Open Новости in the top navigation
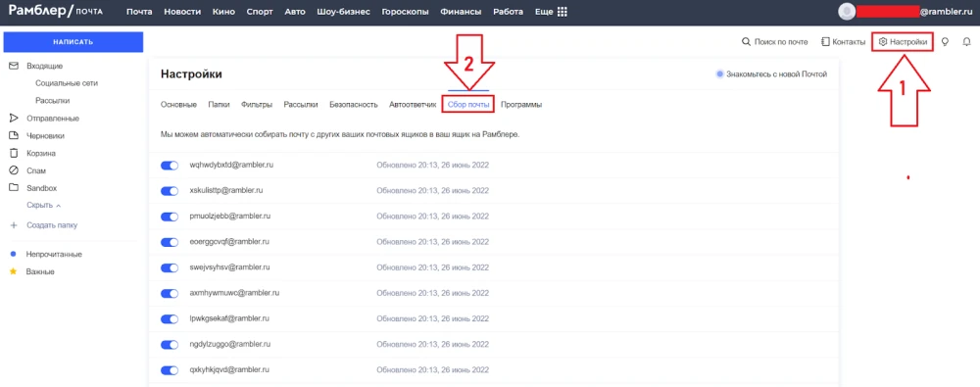 tap(182, 12)
